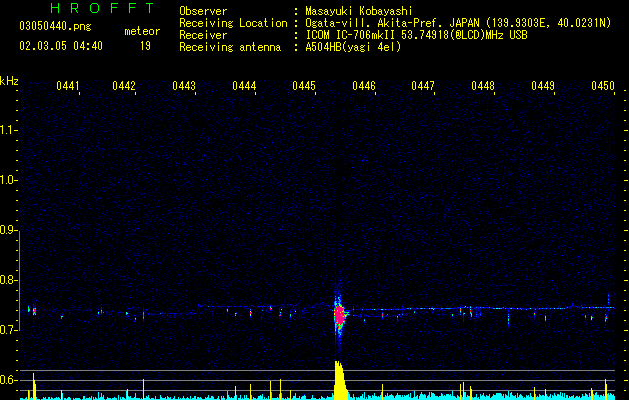Viewport: 629px width, 400px height.
Task: Click the 1.0 kHz frequency tick label
Action: (x=9, y=180)
